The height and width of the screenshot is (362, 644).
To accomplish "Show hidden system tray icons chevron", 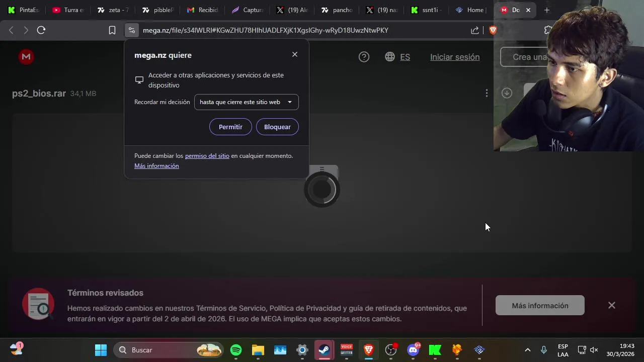I will [x=528, y=350].
